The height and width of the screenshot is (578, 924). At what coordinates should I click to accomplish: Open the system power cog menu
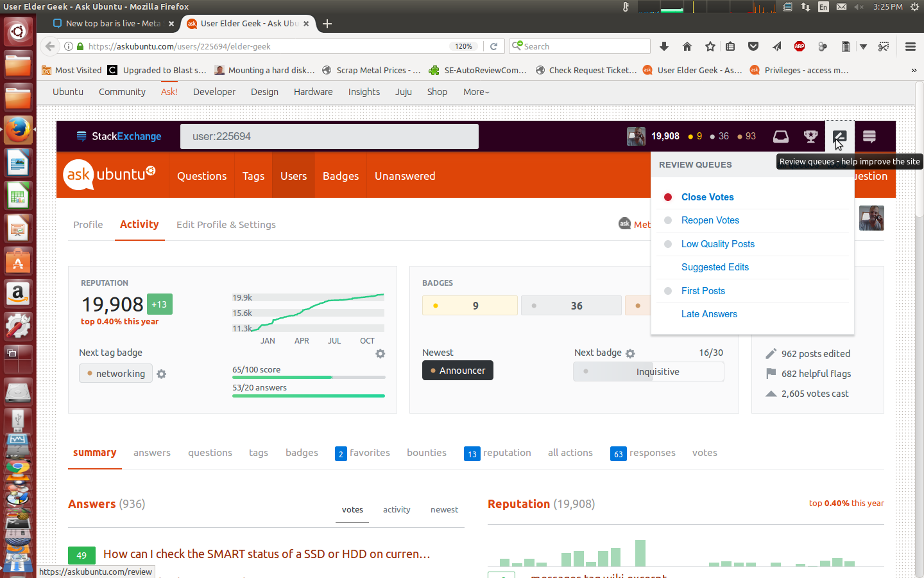pos(914,7)
